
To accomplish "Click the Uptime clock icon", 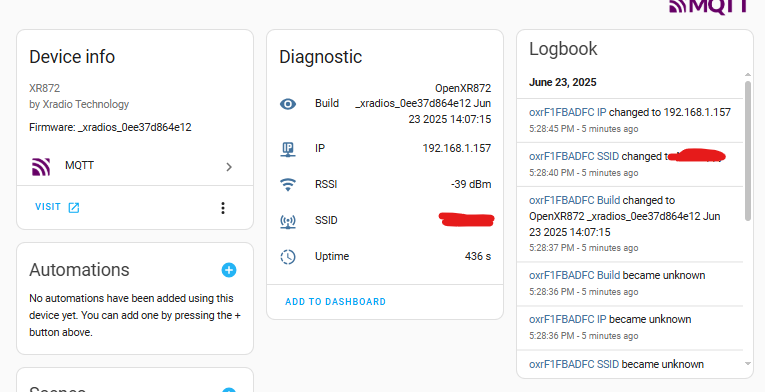I will point(288,257).
